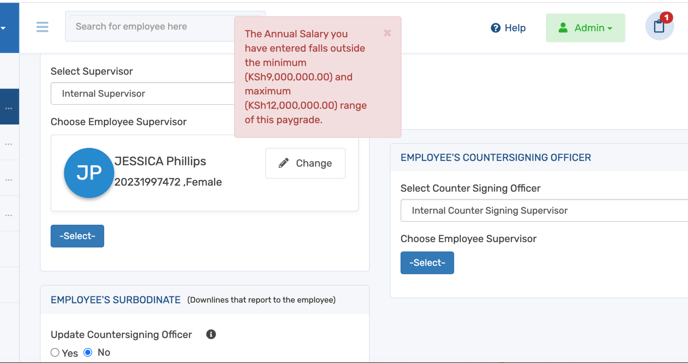This screenshot has height=363, width=688.
Task: Click the pencil icon on Change button
Action: coord(283,163)
